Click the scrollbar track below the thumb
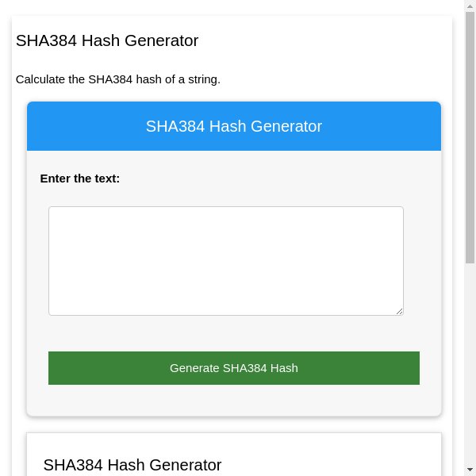Screen dimensions: 476x476 point(470,365)
